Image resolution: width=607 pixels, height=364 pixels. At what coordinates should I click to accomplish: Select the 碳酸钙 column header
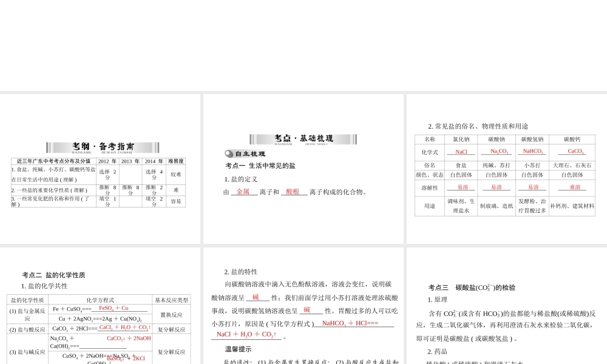tap(572, 140)
